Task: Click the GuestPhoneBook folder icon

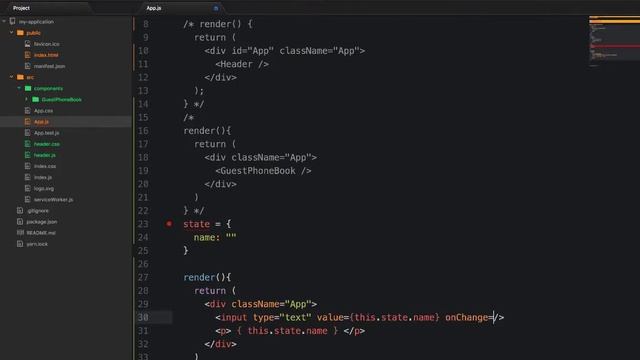Action: 36,99
